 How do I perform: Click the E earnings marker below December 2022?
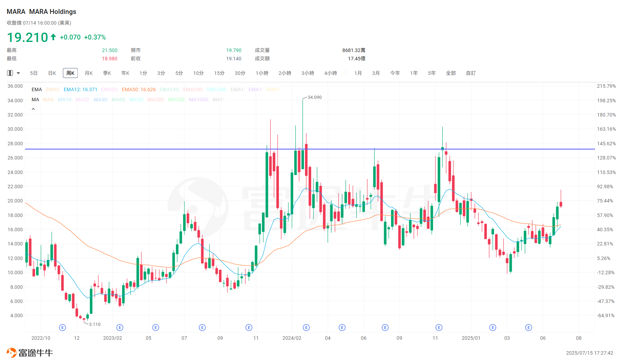[x=62, y=327]
